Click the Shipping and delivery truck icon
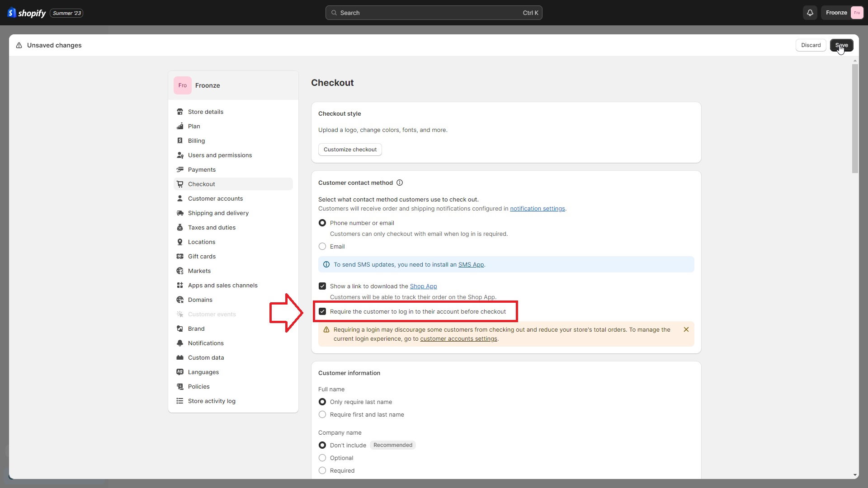This screenshot has width=868, height=488. (x=180, y=213)
